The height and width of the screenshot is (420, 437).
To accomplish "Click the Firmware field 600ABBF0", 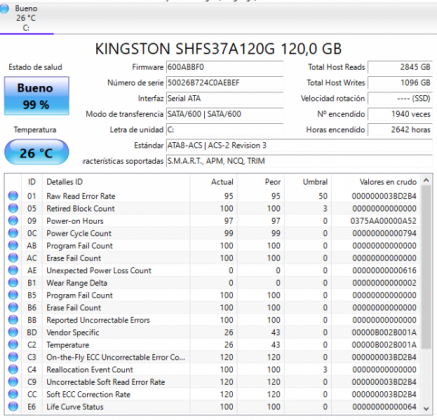I will 224,67.
